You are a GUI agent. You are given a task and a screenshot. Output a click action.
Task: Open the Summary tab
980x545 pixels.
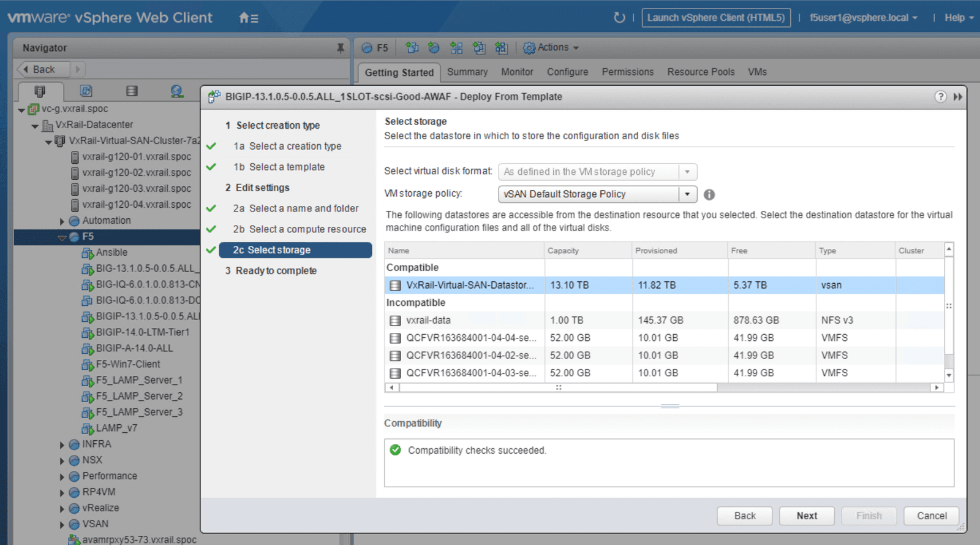pyautogui.click(x=467, y=72)
